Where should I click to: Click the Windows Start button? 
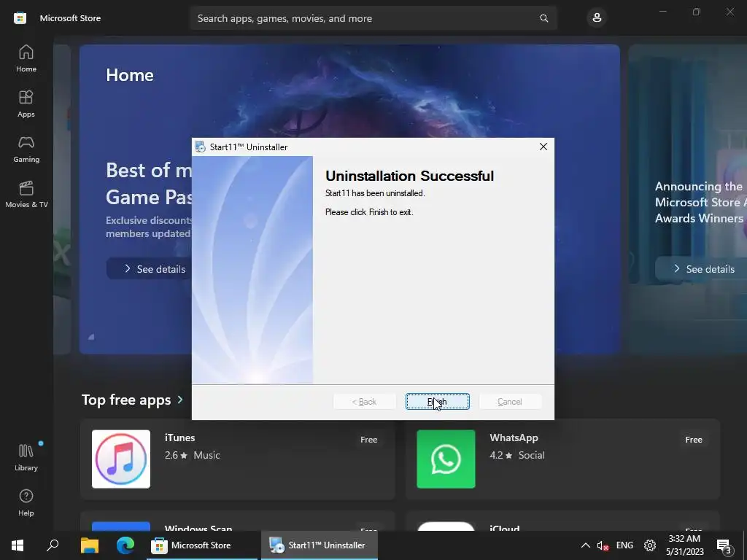click(x=18, y=545)
